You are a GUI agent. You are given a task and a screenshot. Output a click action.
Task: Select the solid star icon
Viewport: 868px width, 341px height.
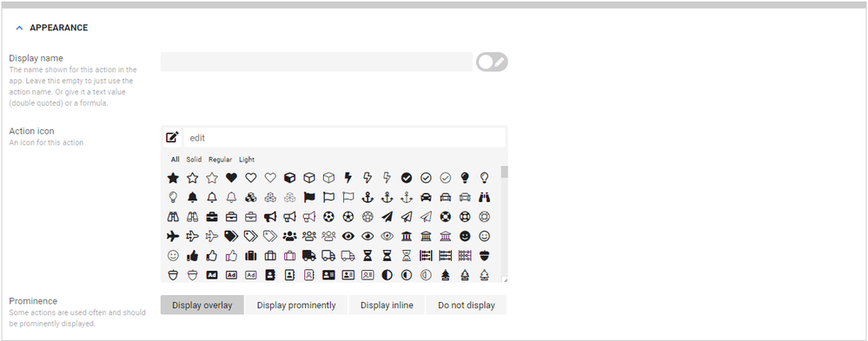click(x=173, y=178)
